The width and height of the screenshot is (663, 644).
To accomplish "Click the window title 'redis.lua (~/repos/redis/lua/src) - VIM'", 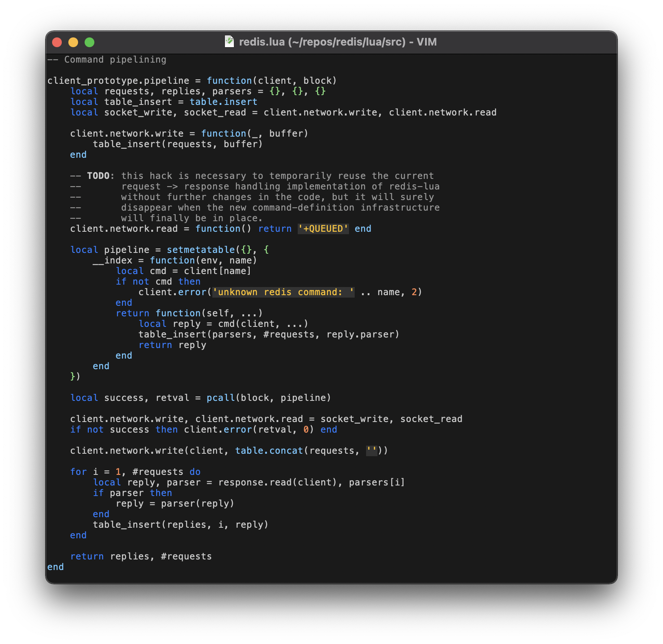I will click(x=338, y=42).
